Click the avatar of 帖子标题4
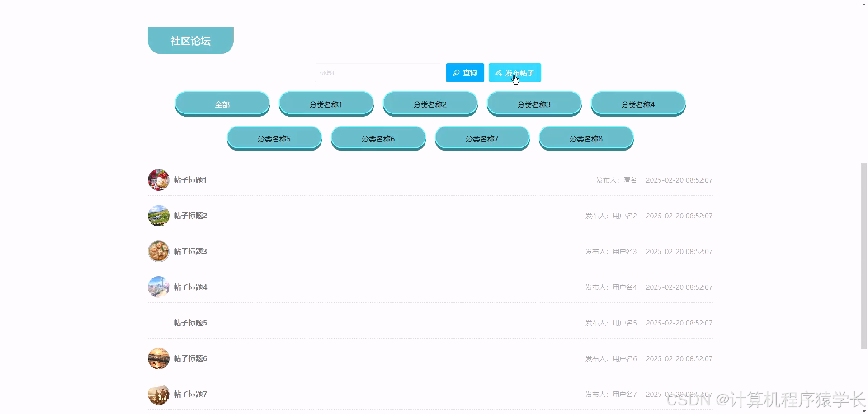The image size is (868, 414). pyautogui.click(x=159, y=287)
